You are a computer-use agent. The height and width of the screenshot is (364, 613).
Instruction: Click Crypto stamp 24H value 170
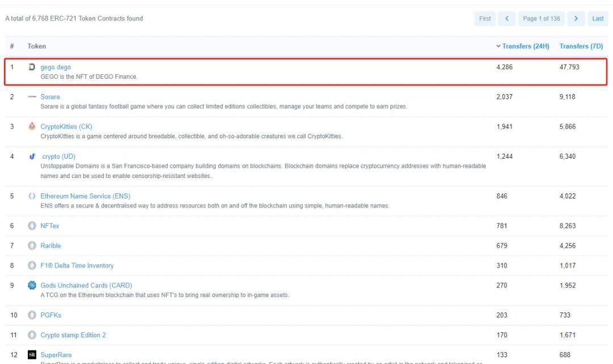[502, 335]
